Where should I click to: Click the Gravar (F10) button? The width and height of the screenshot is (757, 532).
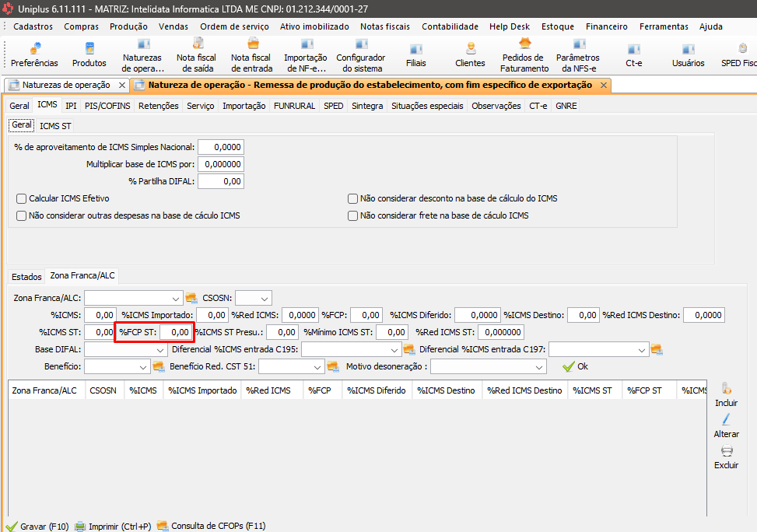(37, 526)
